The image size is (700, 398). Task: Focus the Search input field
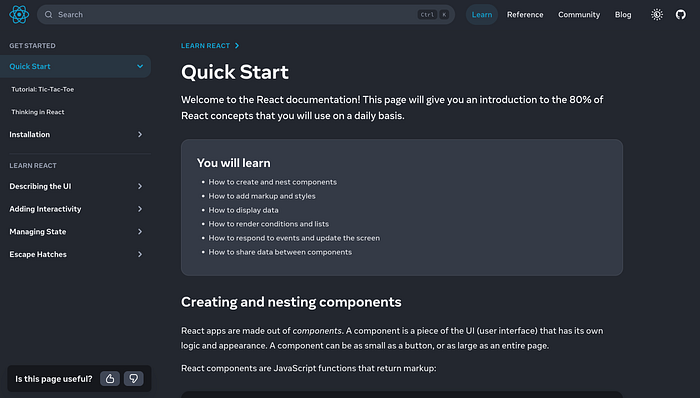[246, 15]
